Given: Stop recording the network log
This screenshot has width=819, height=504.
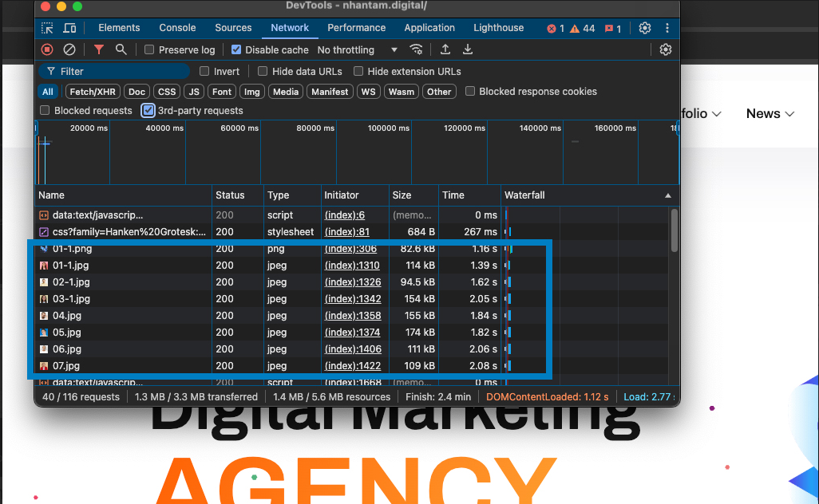Looking at the screenshot, I should click(47, 49).
